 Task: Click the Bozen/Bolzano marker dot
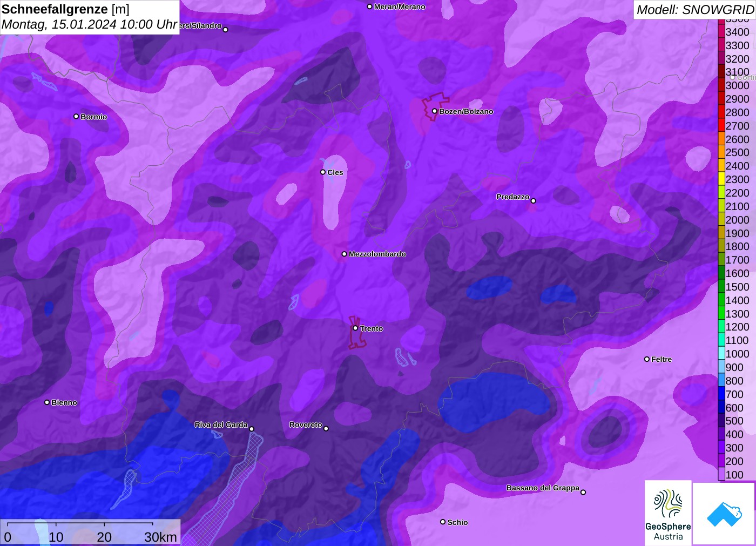(x=435, y=111)
